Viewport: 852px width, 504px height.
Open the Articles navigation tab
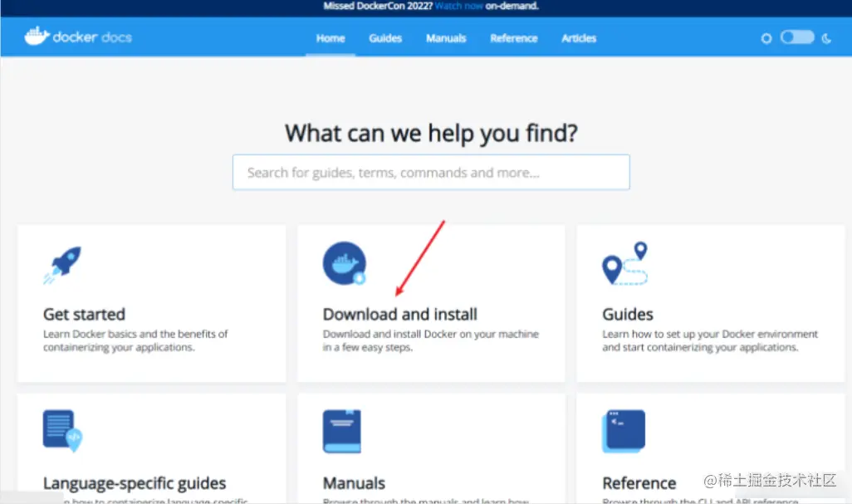pos(579,38)
